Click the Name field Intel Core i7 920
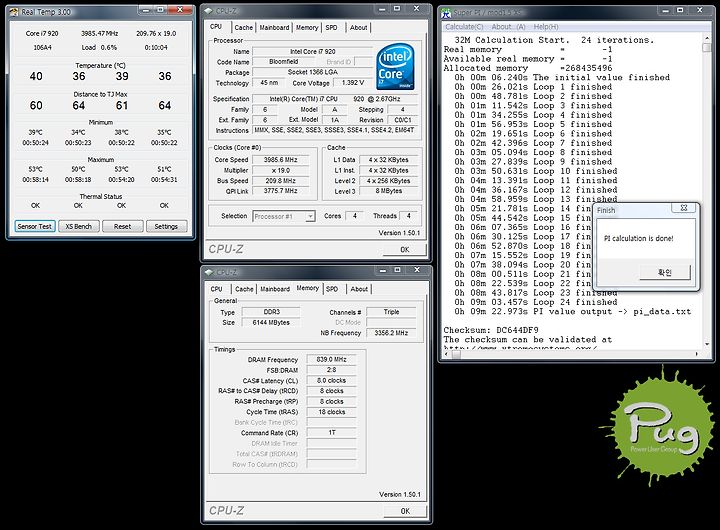 tap(313, 51)
